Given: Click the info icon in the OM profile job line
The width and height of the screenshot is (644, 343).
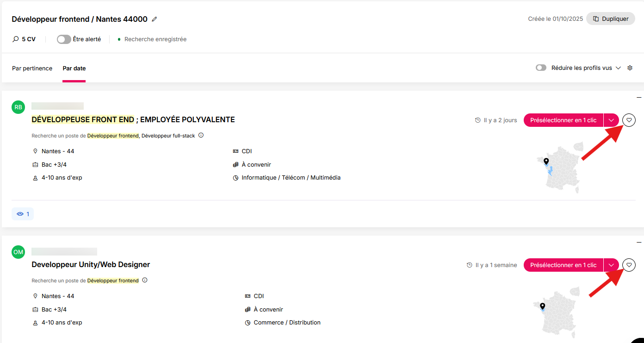Looking at the screenshot, I should coord(145,281).
